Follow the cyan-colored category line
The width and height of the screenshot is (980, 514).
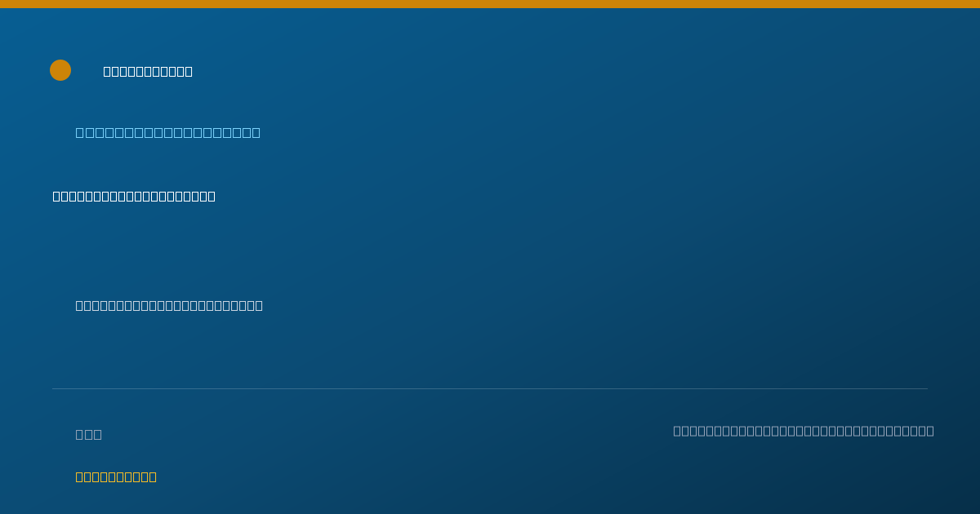tap(168, 132)
